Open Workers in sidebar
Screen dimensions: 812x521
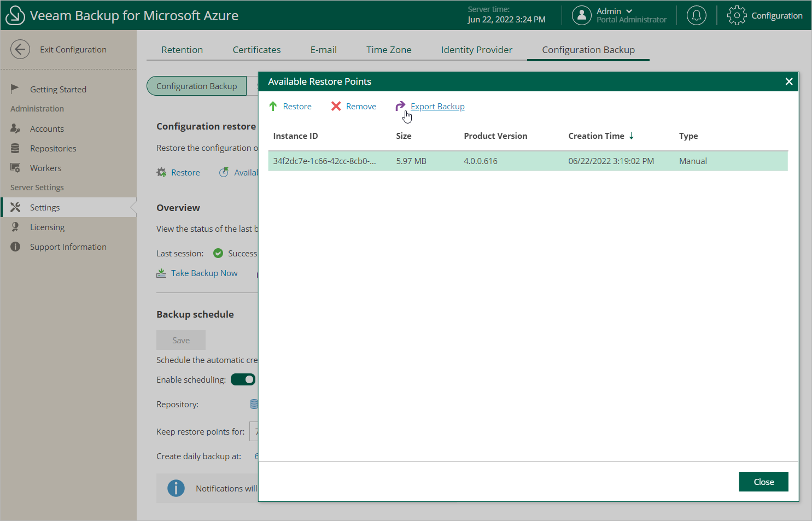45,168
